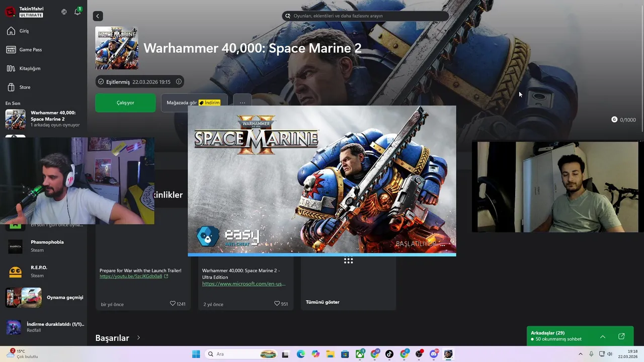This screenshot has height=362, width=644.
Task: Open Microsoft Edge from taskbar
Action: (300, 354)
